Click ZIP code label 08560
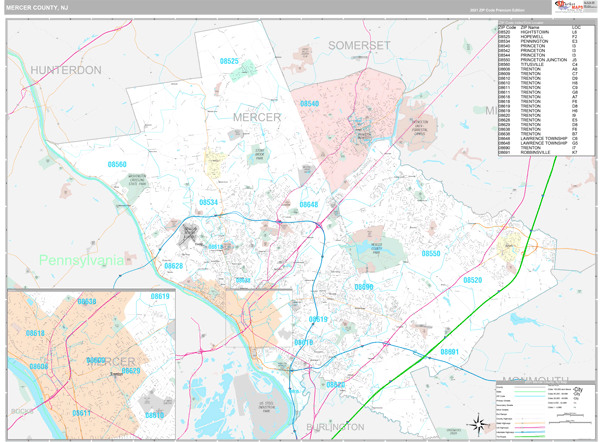This screenshot has height=442, width=600. pyautogui.click(x=117, y=164)
